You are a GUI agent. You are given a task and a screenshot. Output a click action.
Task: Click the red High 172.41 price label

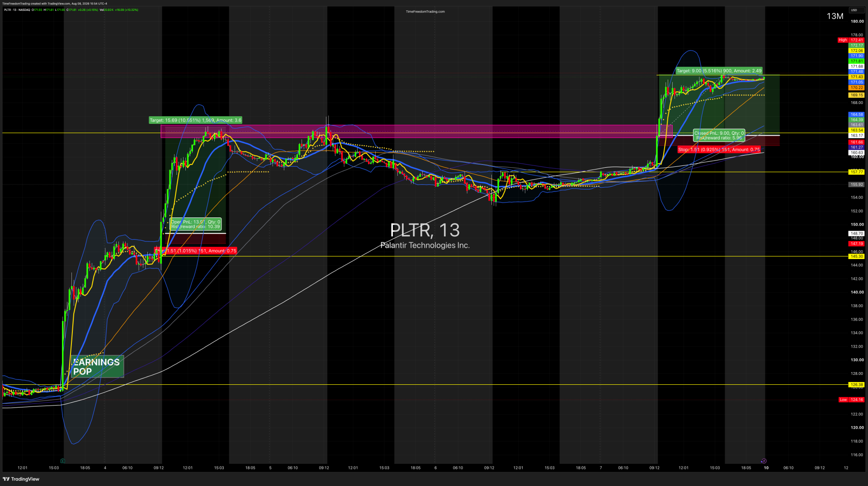[x=851, y=40]
